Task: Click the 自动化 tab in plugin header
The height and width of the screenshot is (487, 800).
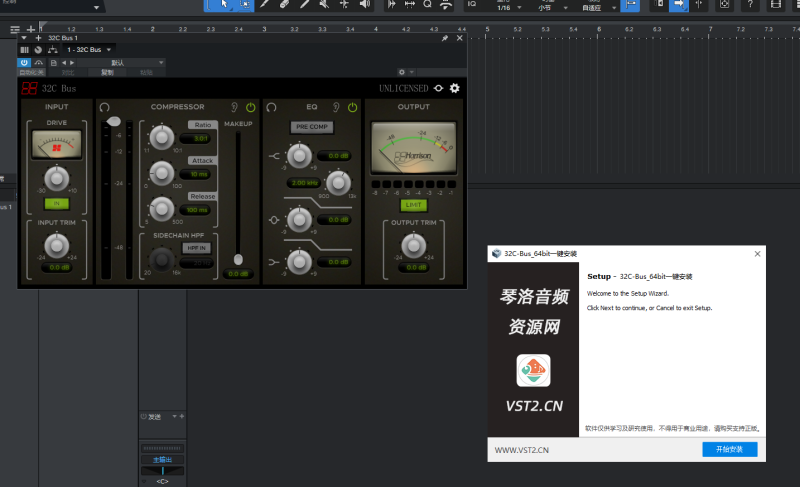Action: (31, 72)
